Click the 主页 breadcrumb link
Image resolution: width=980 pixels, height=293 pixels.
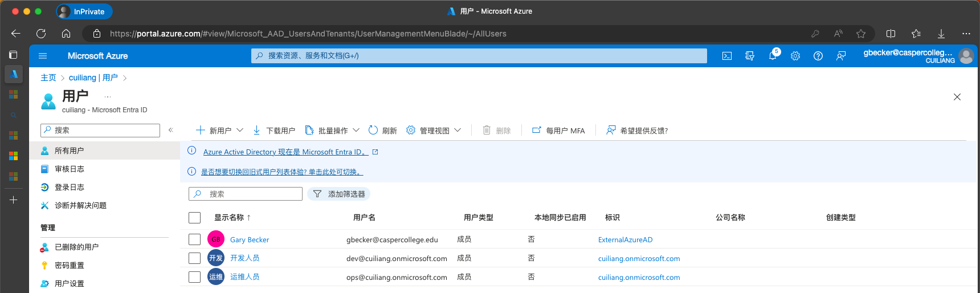[x=48, y=78]
